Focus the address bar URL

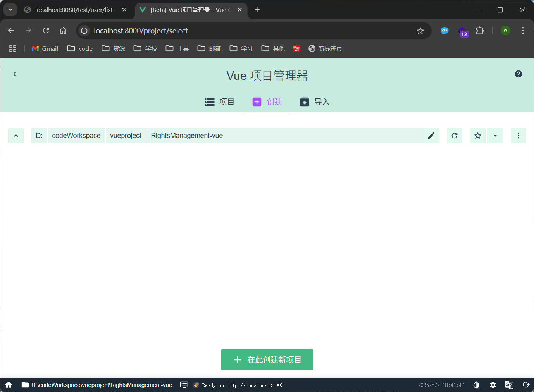coord(141,31)
